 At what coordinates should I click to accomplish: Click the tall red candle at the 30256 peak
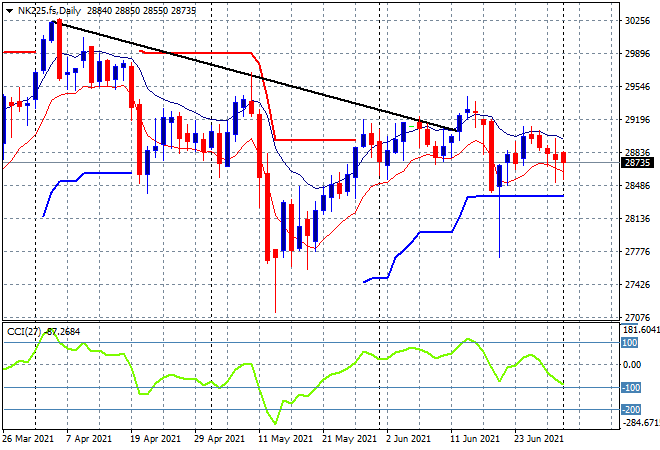59,49
